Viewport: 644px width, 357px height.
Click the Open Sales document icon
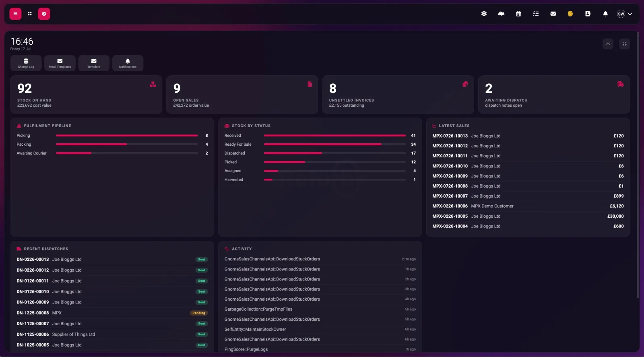(310, 84)
